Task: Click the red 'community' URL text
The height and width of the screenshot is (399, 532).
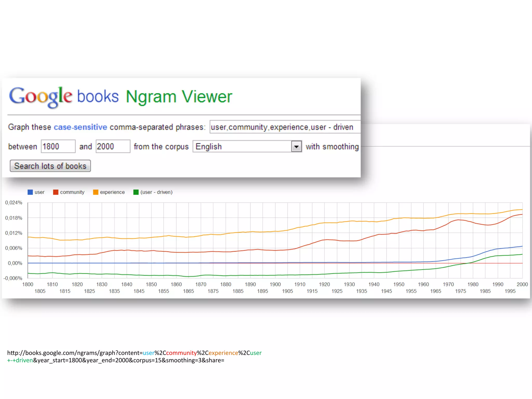Action: pyautogui.click(x=181, y=353)
